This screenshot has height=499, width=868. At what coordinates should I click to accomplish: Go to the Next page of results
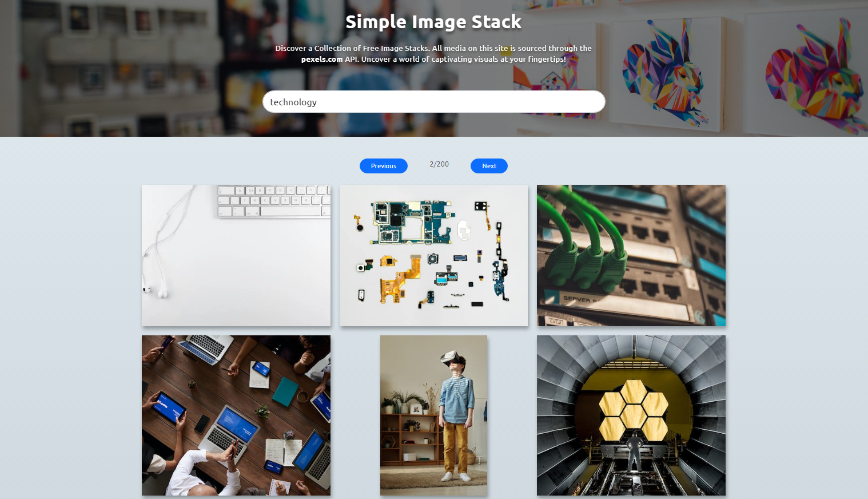(489, 166)
